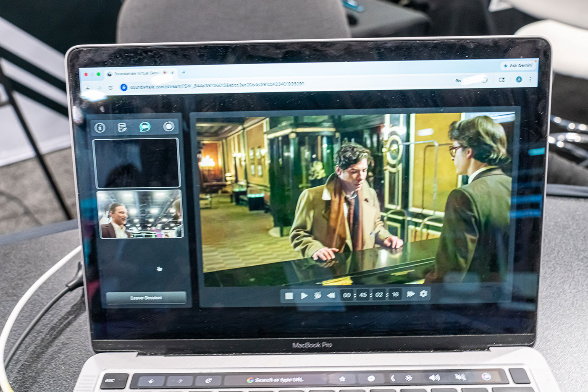This screenshot has height=392, width=588.
Task: Reload the page
Action: pos(110,88)
